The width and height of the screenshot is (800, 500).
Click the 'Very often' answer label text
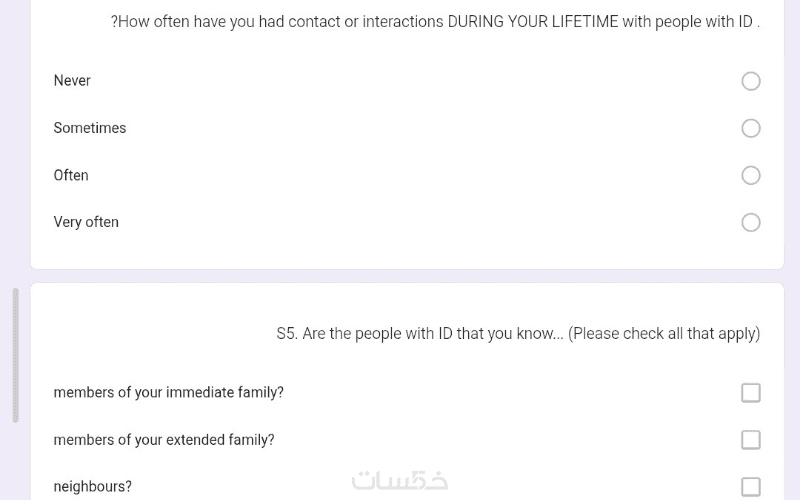click(x=86, y=222)
